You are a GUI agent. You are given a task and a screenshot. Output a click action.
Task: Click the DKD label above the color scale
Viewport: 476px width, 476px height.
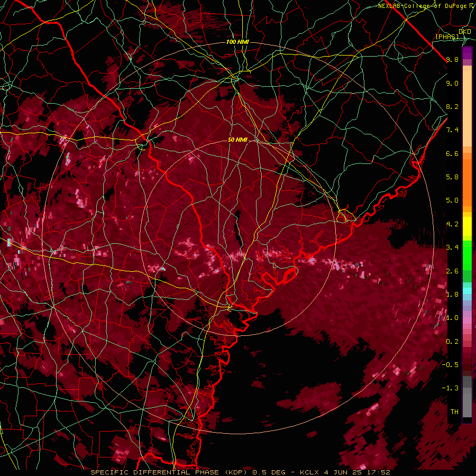point(465,32)
